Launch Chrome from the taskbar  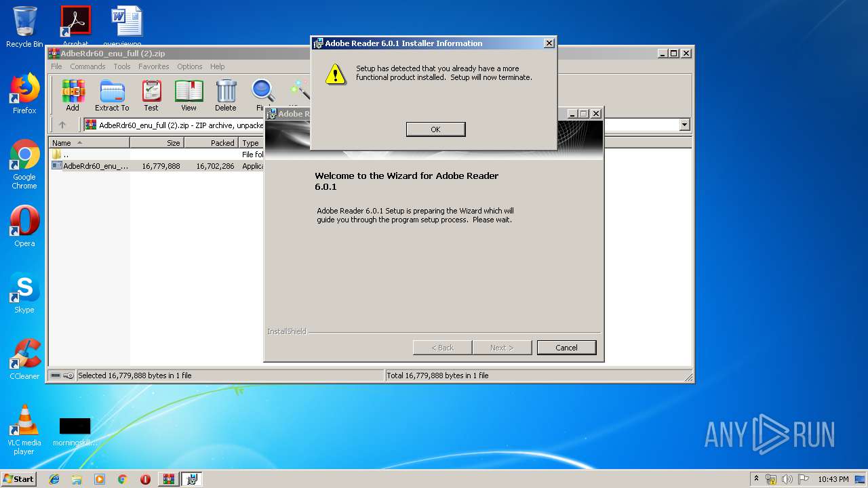[122, 479]
